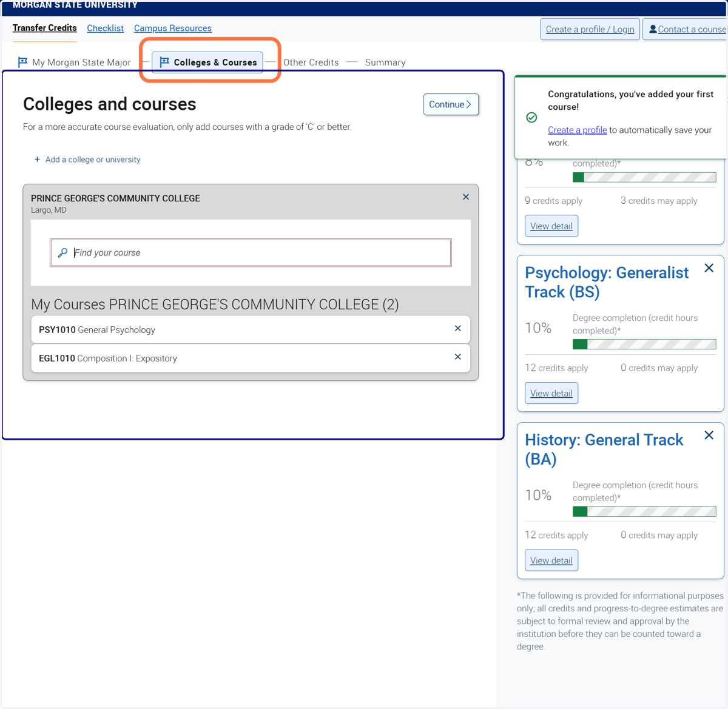This screenshot has width=728, height=709.
Task: Click the flag icon on Colleges & Courses step
Action: click(x=164, y=62)
